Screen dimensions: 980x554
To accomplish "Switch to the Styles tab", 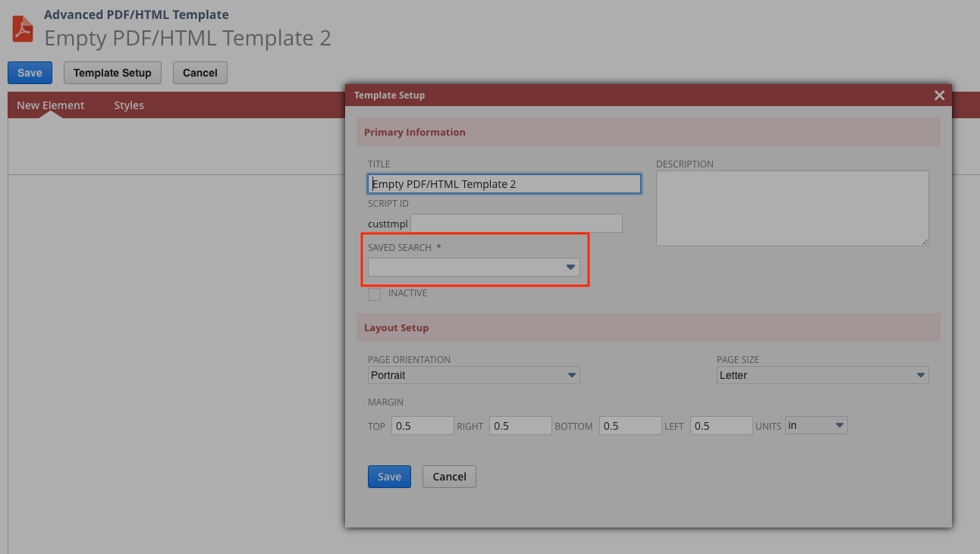I will pos(128,105).
